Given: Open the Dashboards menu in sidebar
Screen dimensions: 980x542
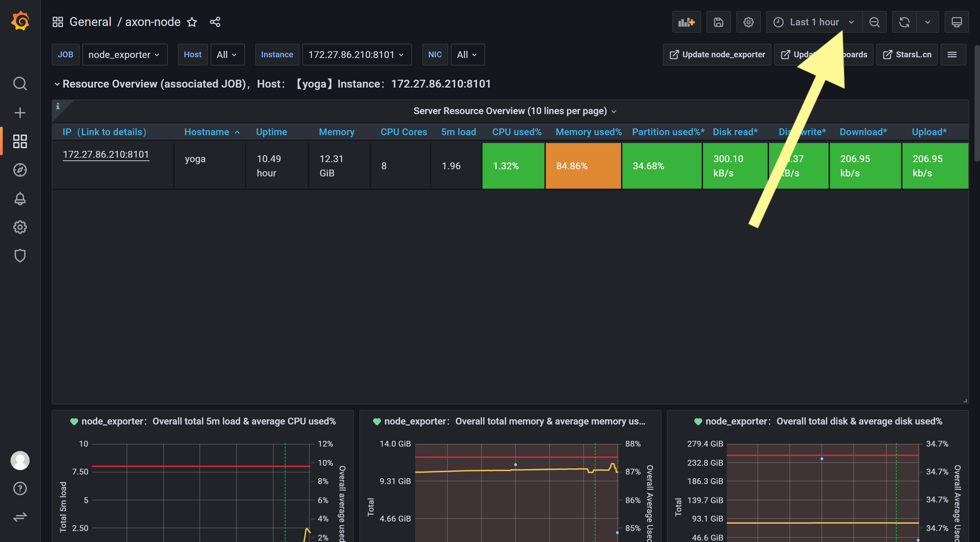Looking at the screenshot, I should click(x=20, y=142).
